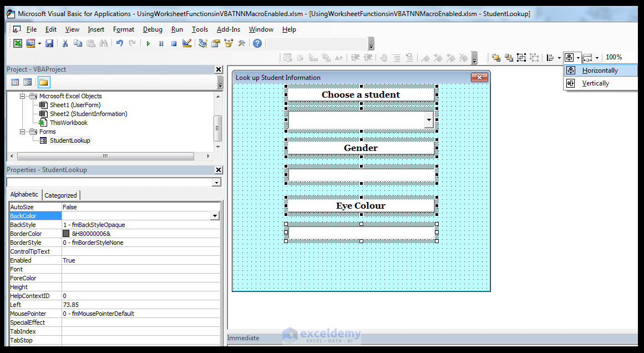Open the Make Same Size dropdown arrow

tap(597, 58)
